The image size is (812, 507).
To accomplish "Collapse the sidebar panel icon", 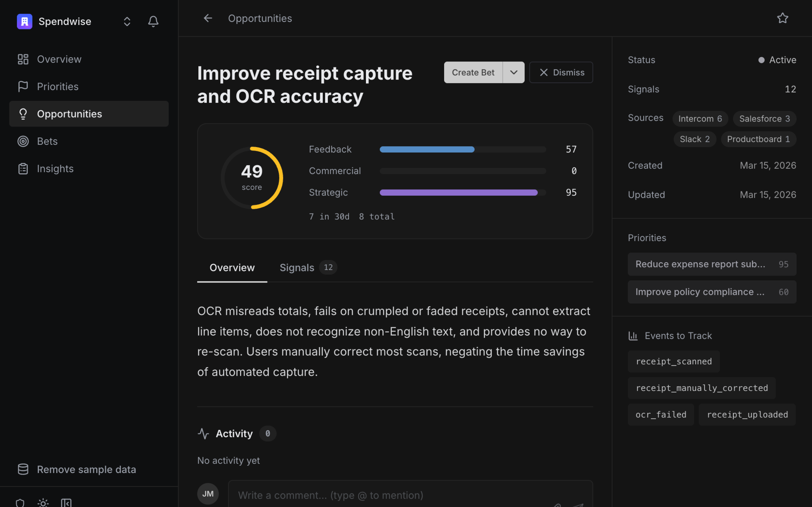I will 66,502.
